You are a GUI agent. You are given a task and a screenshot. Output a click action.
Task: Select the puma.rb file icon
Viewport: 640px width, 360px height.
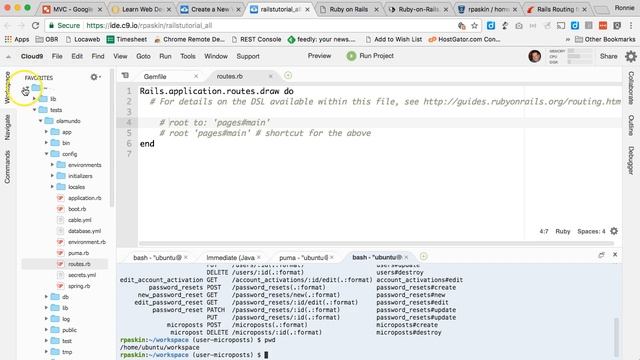tap(60, 253)
